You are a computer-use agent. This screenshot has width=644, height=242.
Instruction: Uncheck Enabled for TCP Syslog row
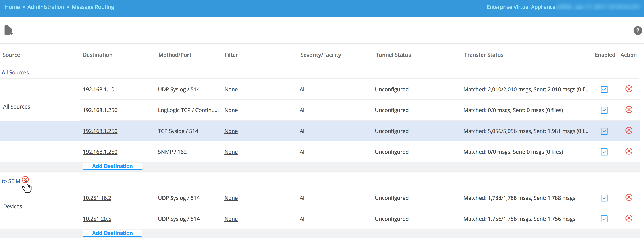pyautogui.click(x=604, y=131)
